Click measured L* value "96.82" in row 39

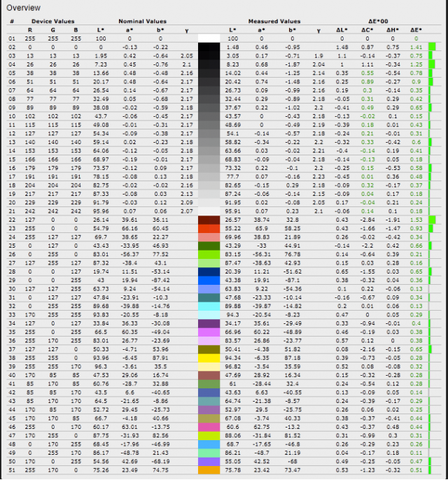232,367
